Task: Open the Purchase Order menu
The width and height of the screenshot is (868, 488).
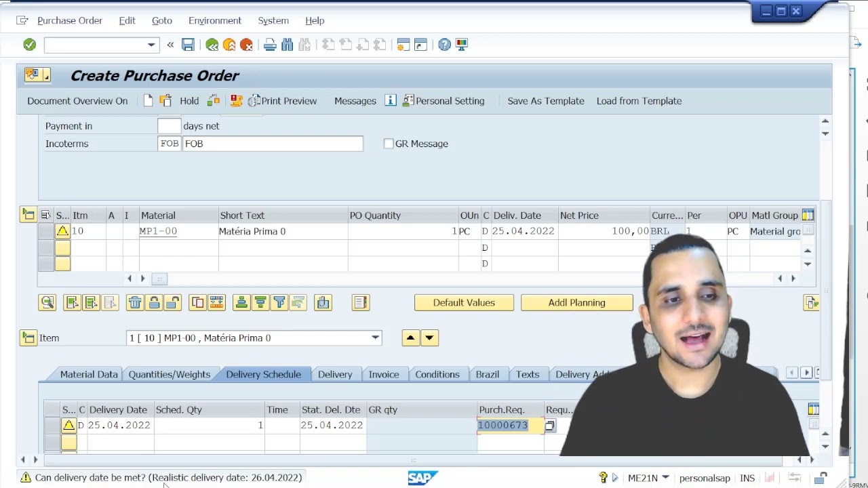Action: click(x=70, y=20)
